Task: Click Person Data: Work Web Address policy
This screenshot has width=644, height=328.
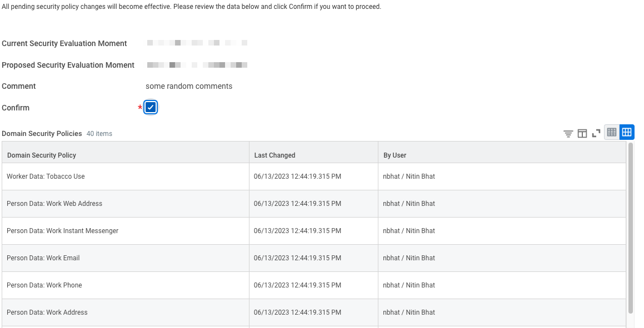Action: (x=54, y=204)
